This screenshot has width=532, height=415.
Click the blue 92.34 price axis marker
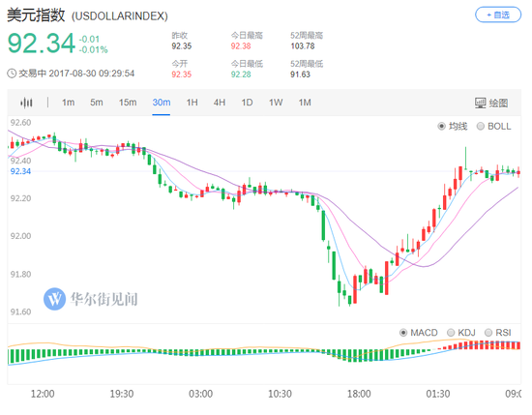coord(20,171)
